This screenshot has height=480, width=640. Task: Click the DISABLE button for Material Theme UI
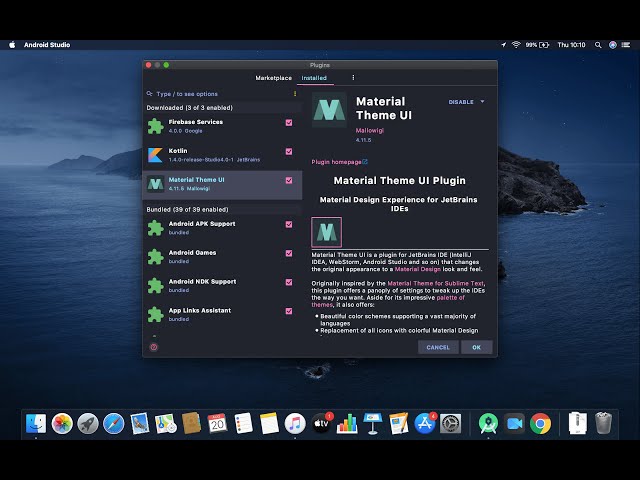(x=461, y=102)
